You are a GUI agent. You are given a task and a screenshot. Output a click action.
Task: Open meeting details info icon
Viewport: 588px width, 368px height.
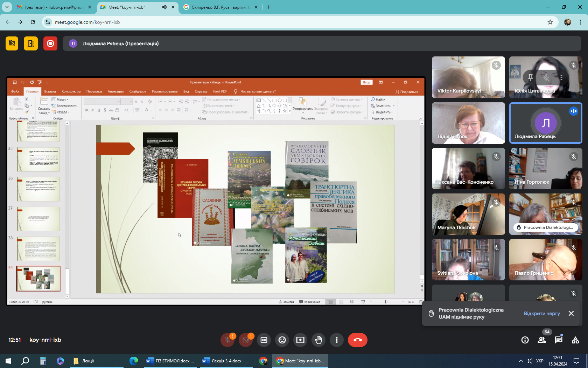pyautogui.click(x=525, y=340)
